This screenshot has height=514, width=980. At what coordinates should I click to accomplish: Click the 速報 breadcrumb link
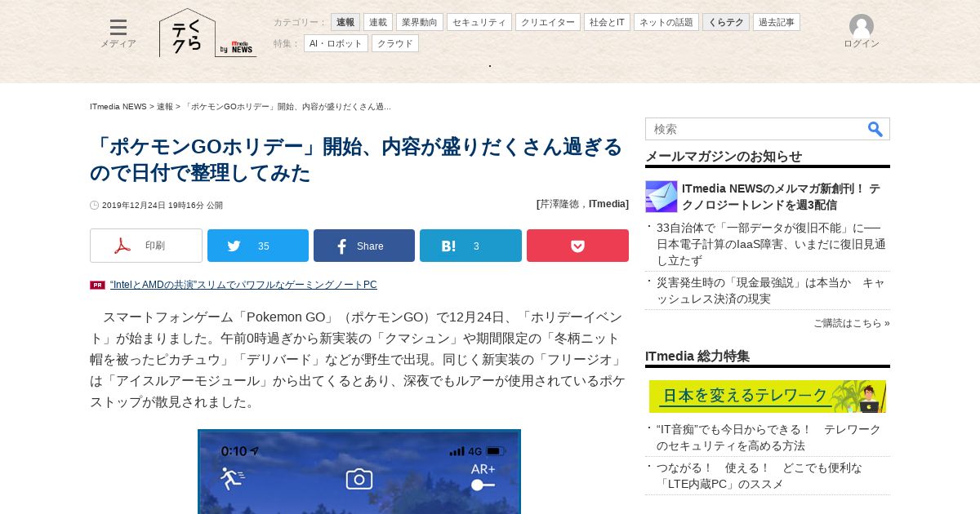point(165,107)
